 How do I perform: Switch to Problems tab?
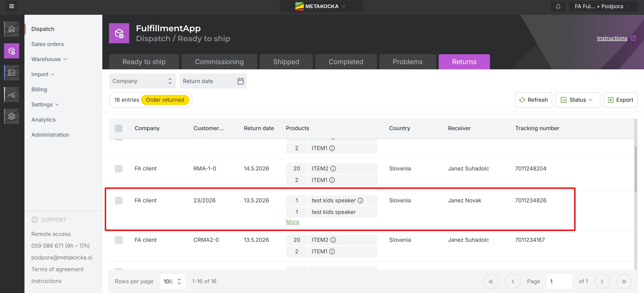407,62
